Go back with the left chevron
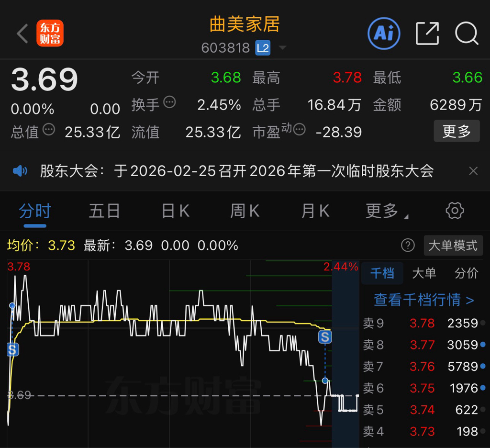Screen dimensions: 490x448 point(22,33)
